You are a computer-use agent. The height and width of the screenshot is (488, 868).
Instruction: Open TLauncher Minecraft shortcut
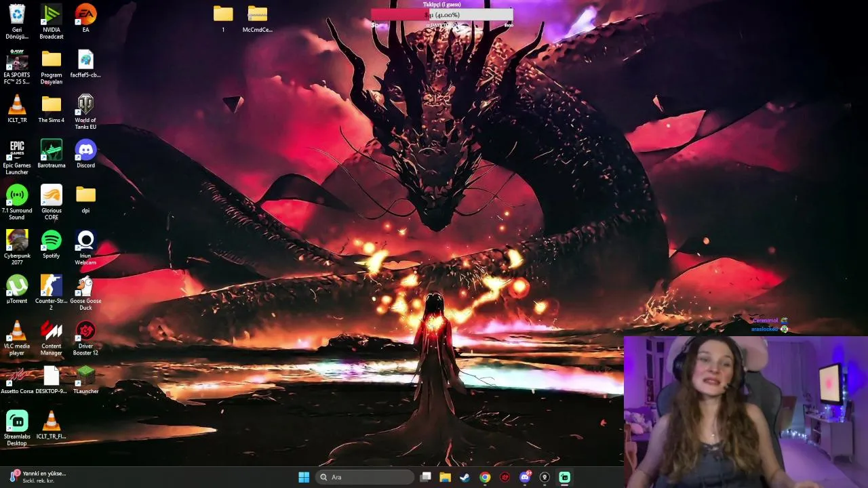[85, 380]
